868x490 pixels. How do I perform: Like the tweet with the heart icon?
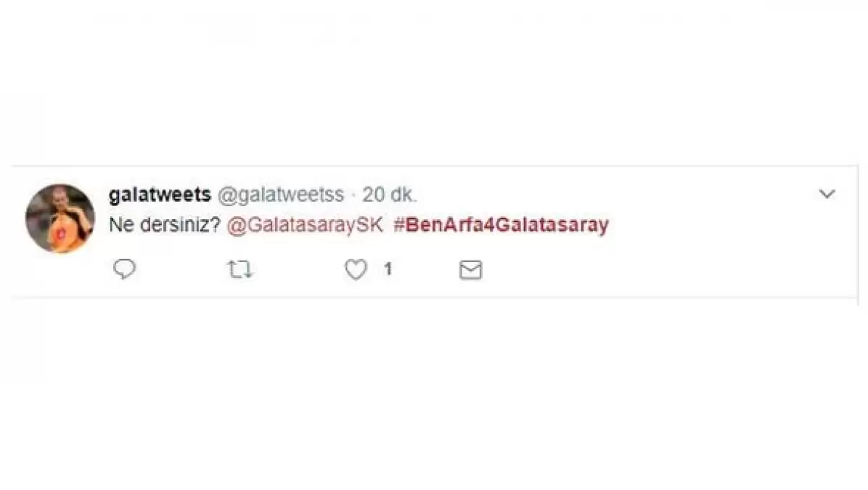click(356, 269)
